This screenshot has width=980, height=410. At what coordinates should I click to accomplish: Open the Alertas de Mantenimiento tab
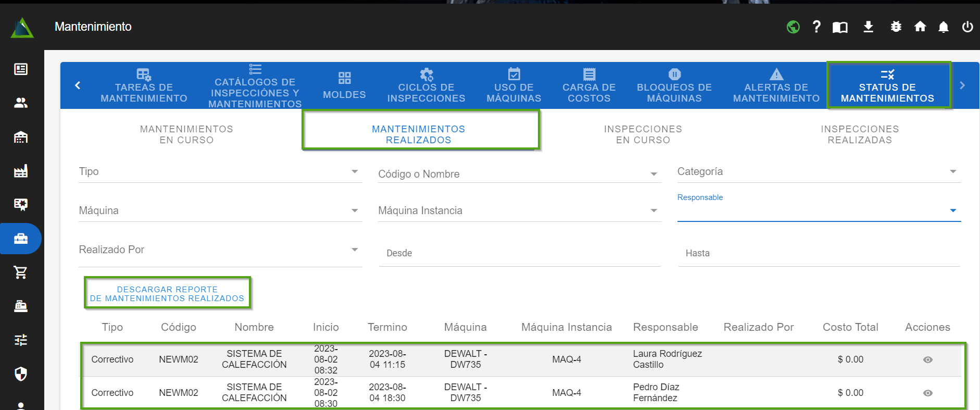776,86
